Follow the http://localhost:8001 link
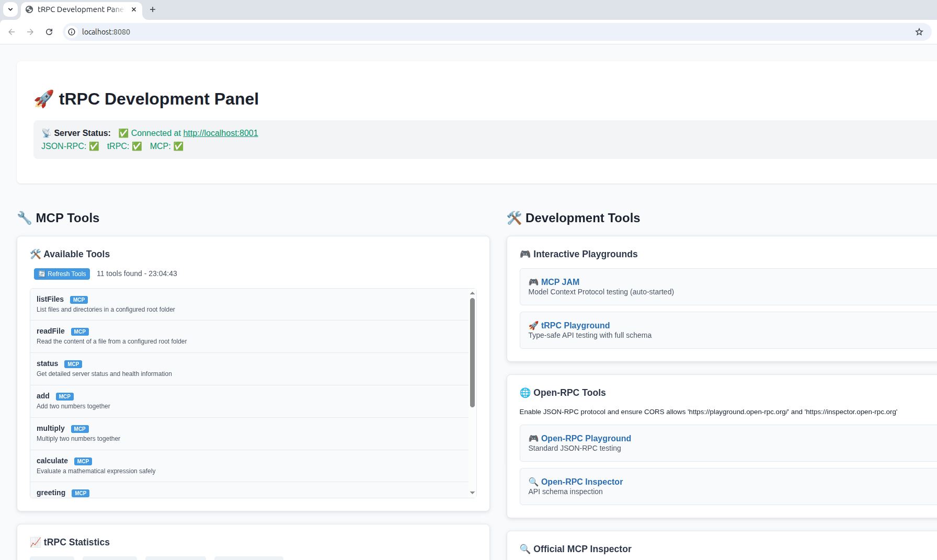This screenshot has width=937, height=560. pyautogui.click(x=220, y=133)
